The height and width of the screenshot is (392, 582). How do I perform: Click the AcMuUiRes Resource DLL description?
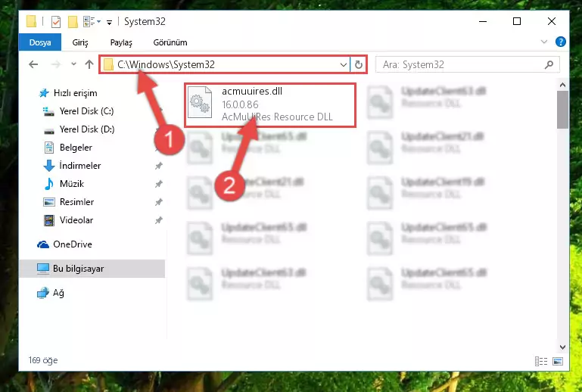click(277, 117)
